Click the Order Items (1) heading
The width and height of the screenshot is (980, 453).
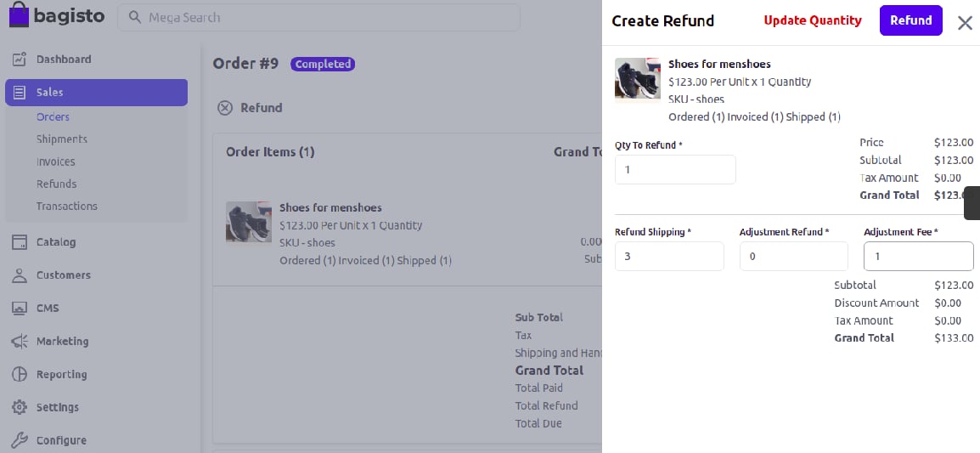(270, 152)
